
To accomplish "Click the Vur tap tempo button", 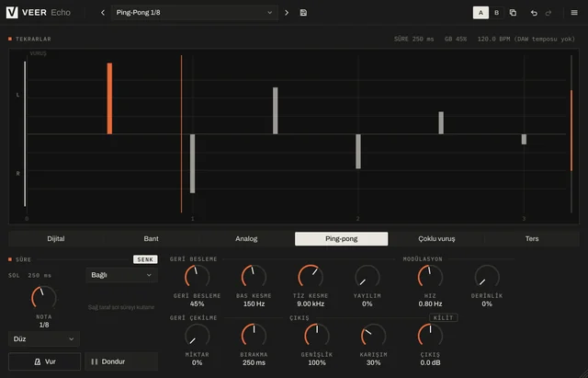I will 45,361.
